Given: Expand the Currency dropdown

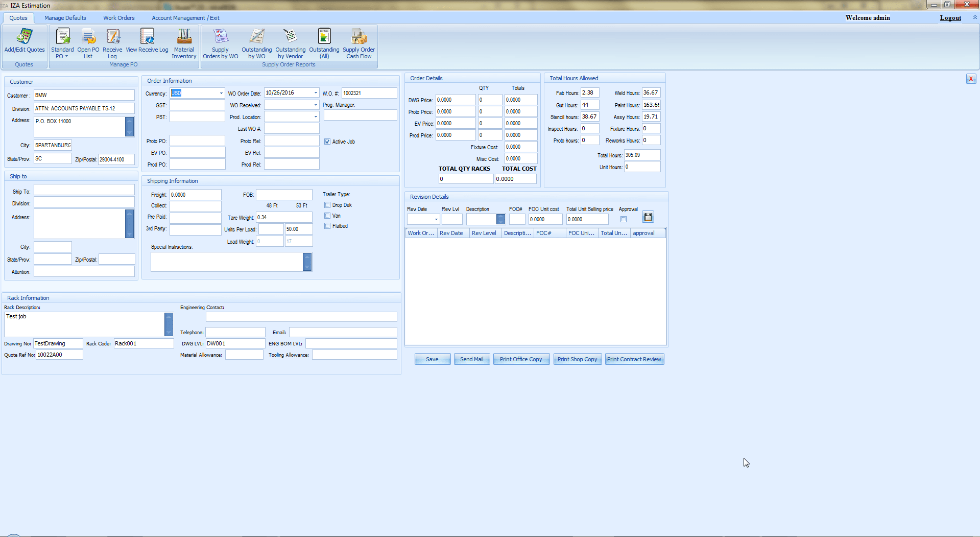Looking at the screenshot, I should (x=221, y=93).
